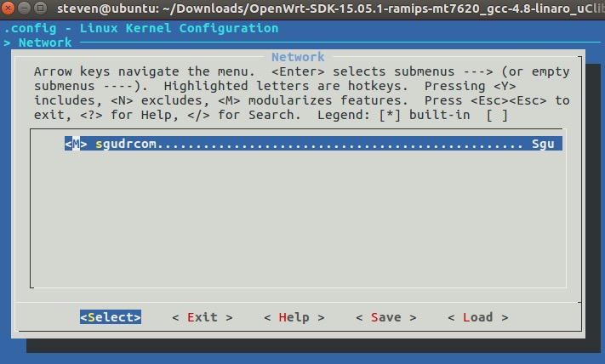This screenshot has height=364, width=605.
Task: Close the terminal window
Action: [8, 8]
